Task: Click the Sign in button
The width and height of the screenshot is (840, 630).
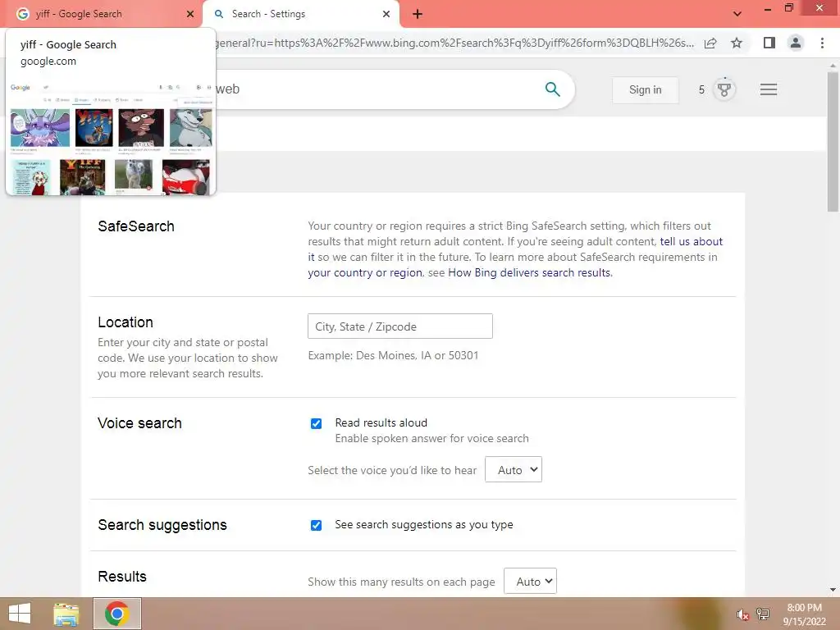Action: [645, 90]
